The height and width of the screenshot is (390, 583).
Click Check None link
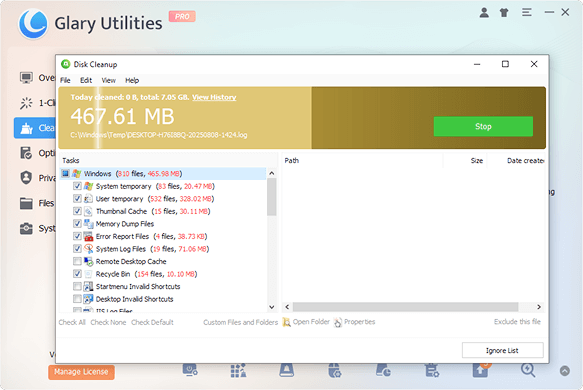tap(108, 322)
